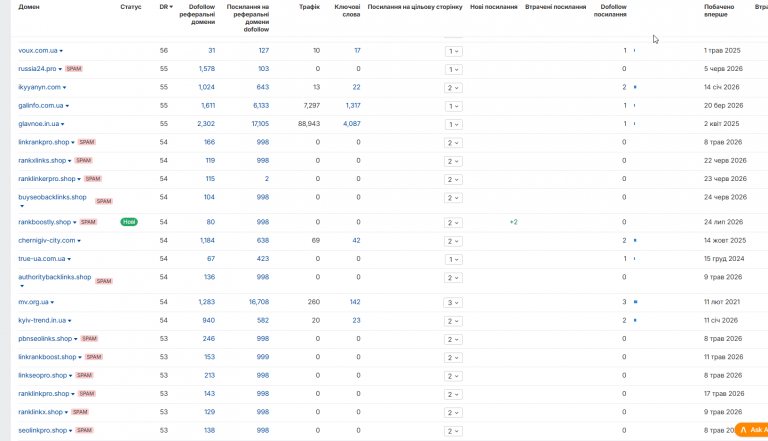Click SPAM badge beside ranklinkx.shop
The width and height of the screenshot is (768, 441).
[x=80, y=412]
